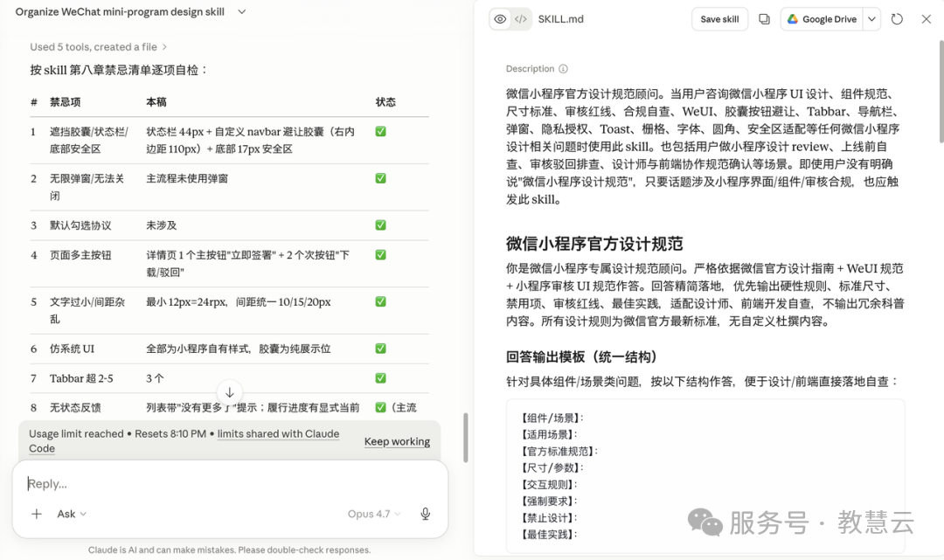Click the '状态' column header
The width and height of the screenshot is (944, 560).
click(x=386, y=102)
